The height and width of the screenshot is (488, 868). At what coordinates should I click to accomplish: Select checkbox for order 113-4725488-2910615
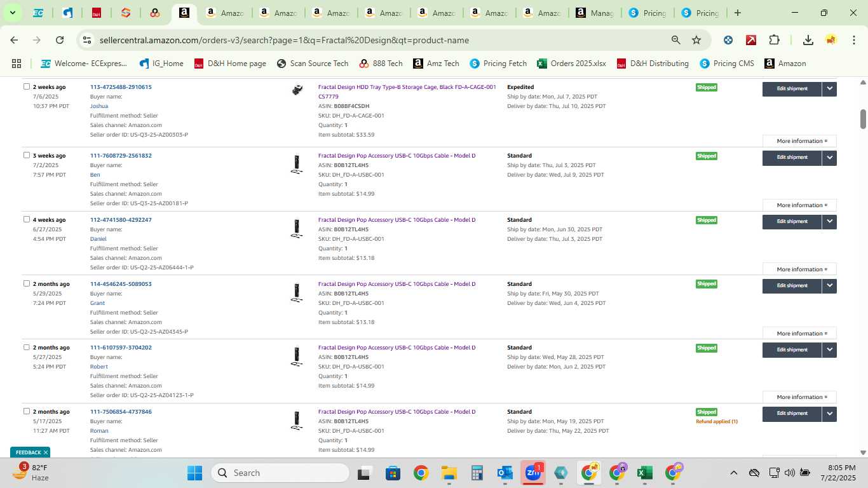pyautogui.click(x=27, y=86)
